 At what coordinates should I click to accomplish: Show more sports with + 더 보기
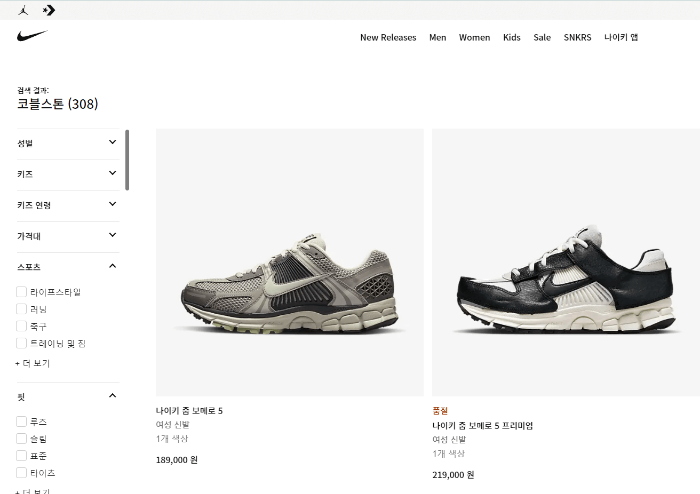pos(32,363)
